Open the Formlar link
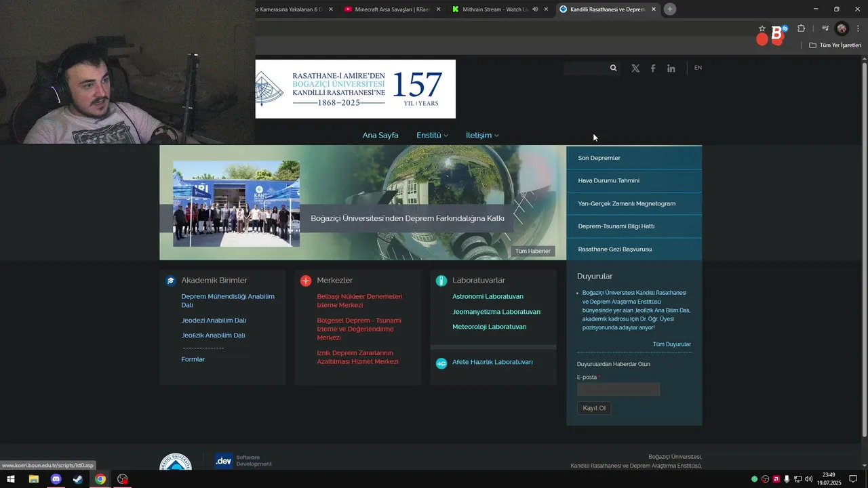Image resolution: width=868 pixels, height=488 pixels. tap(193, 360)
